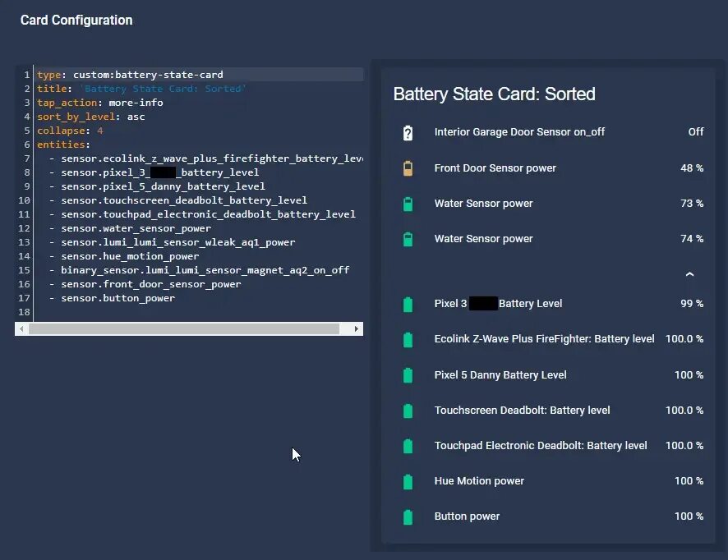The width and height of the screenshot is (728, 560).
Task: Collapse the expanded battery list with chevron
Action: tap(689, 274)
